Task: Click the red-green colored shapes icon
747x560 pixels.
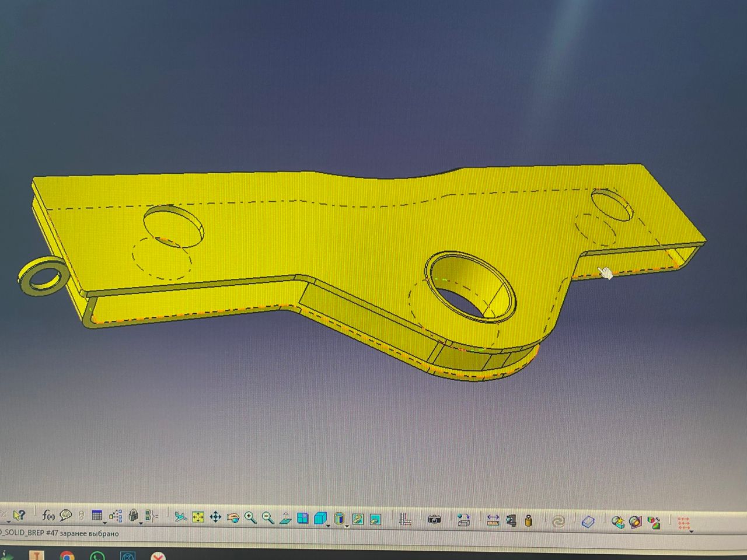Action: tap(654, 522)
